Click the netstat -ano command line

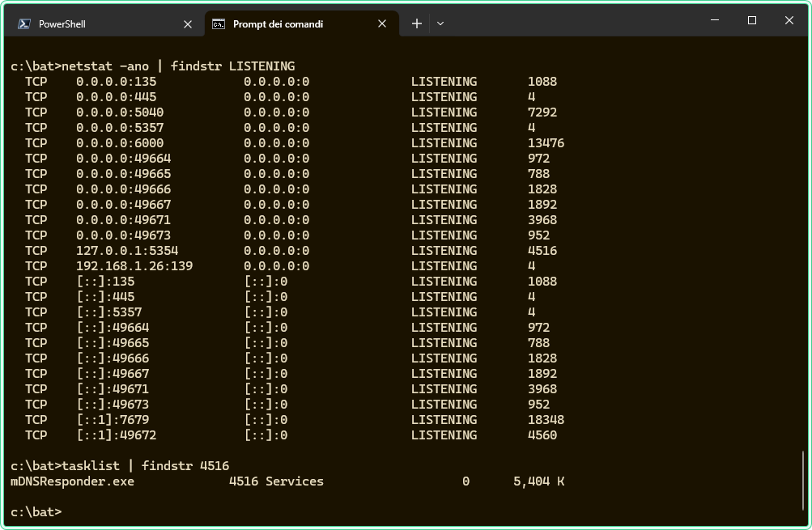[153, 66]
